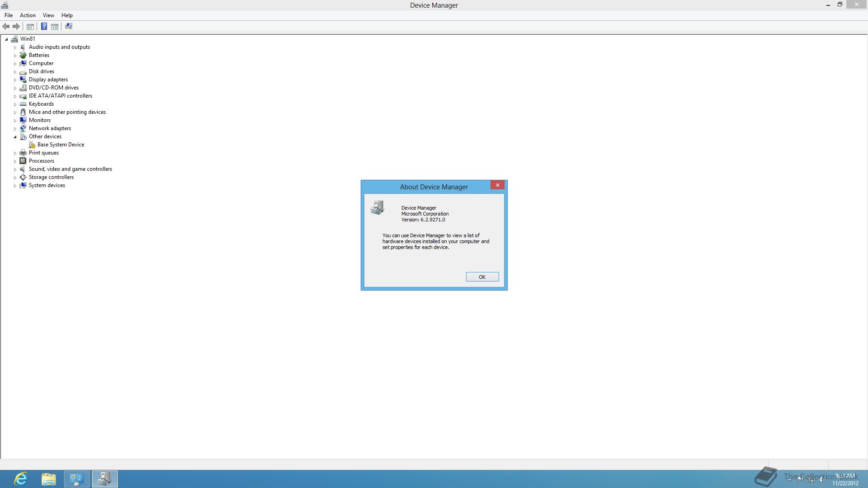Click Scan for hardware changes icon
Image resolution: width=868 pixels, height=488 pixels.
coord(69,27)
